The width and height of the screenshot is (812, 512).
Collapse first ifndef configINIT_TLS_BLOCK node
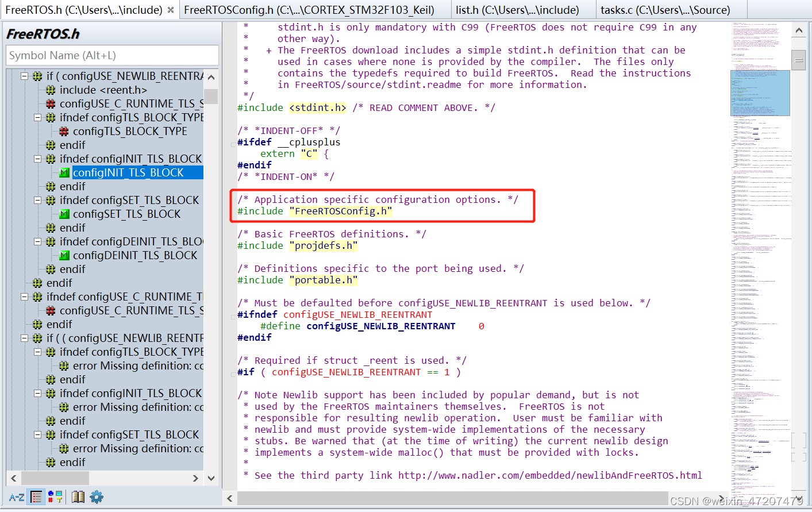[x=37, y=159]
